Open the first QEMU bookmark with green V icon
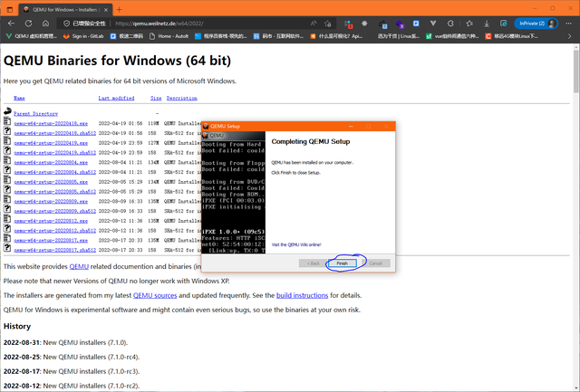580x392 pixels. point(32,36)
